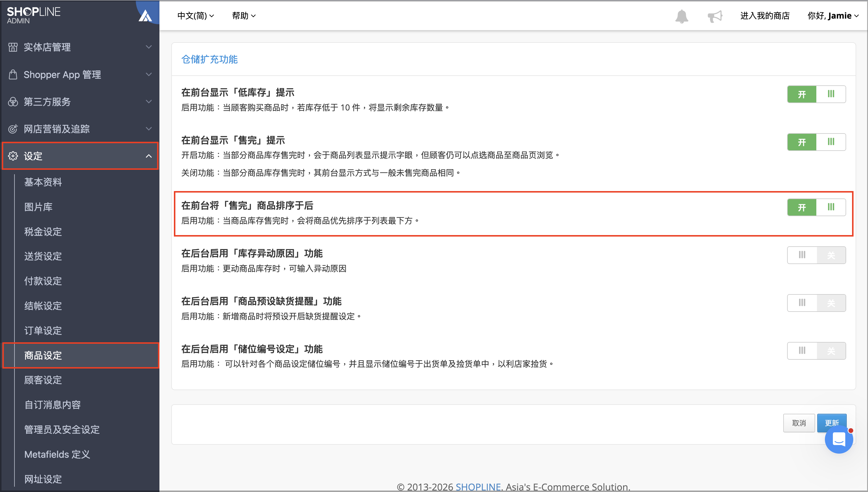This screenshot has width=868, height=492.
Task: Go to 管理员及安全设定
Action: click(62, 429)
